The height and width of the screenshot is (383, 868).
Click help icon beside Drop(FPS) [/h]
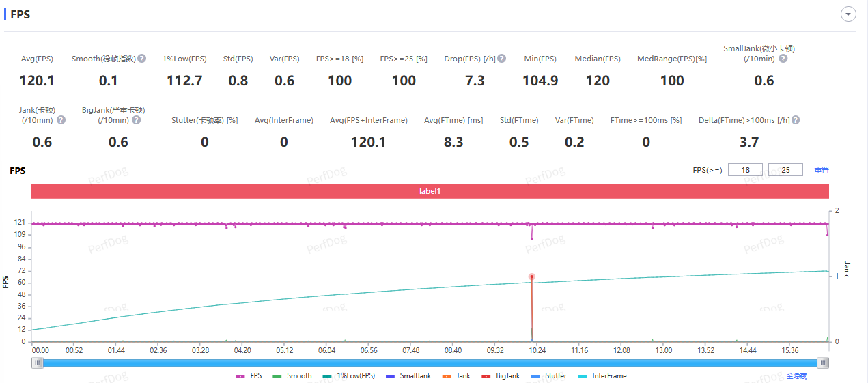click(502, 59)
